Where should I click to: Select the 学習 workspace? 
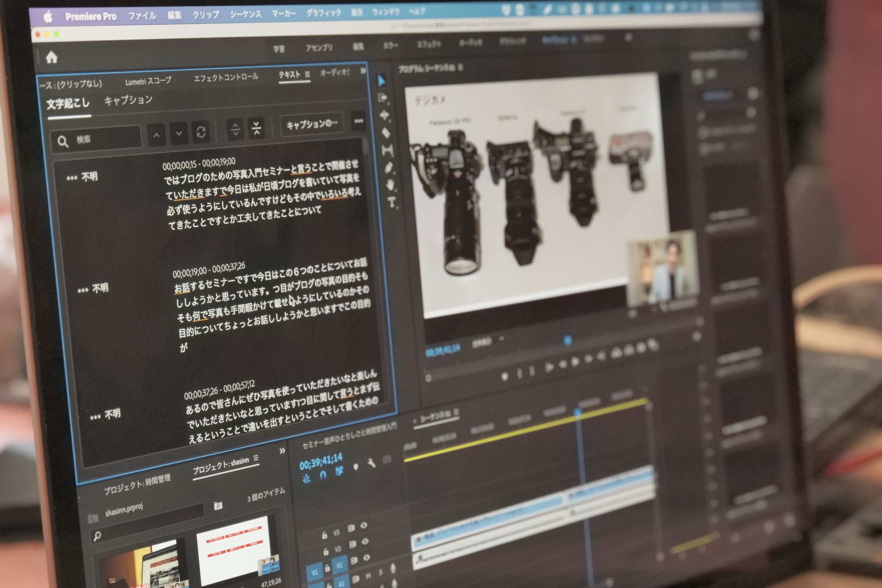pos(279,49)
